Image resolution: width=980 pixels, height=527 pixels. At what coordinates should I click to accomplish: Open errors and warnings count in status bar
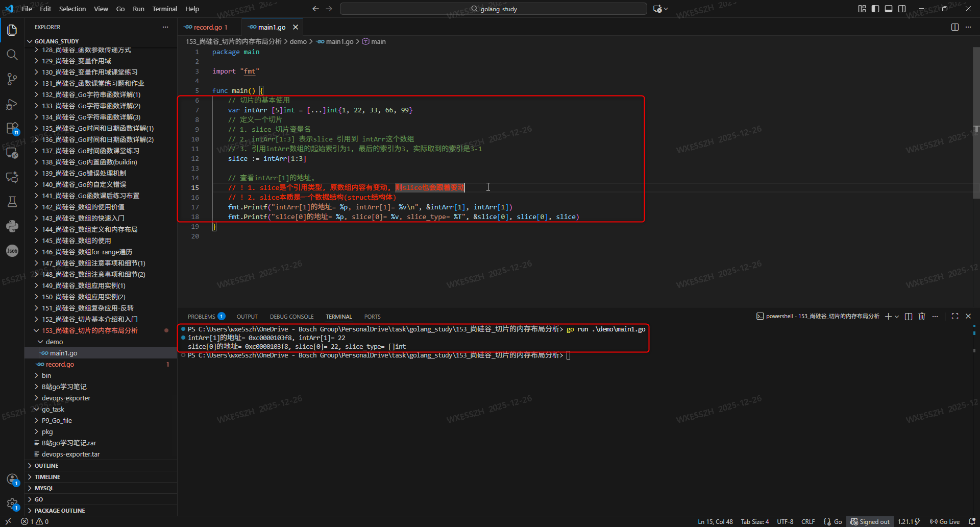pyautogui.click(x=35, y=521)
